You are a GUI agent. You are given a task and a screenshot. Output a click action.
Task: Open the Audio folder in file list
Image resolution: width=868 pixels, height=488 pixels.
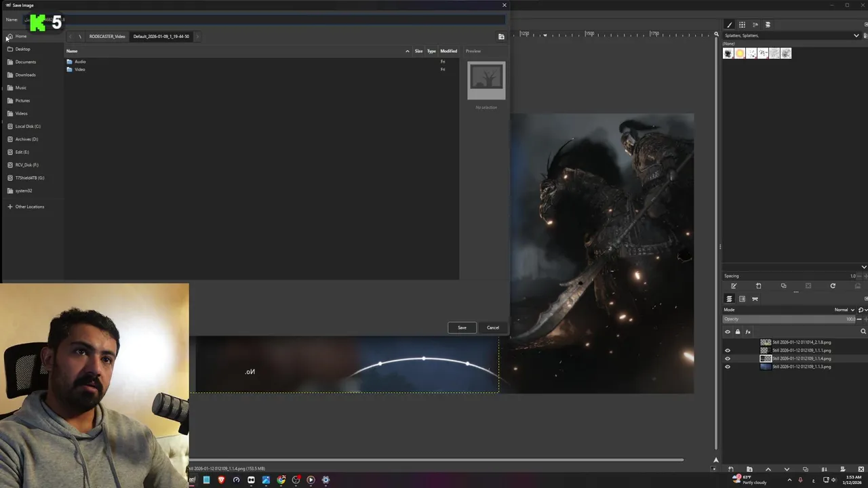[x=80, y=62]
